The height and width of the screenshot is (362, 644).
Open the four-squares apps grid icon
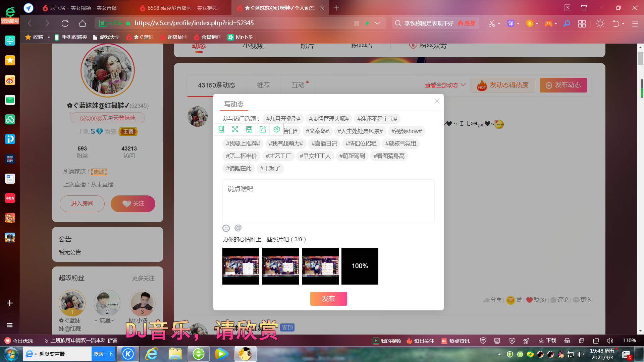pyautogui.click(x=582, y=23)
